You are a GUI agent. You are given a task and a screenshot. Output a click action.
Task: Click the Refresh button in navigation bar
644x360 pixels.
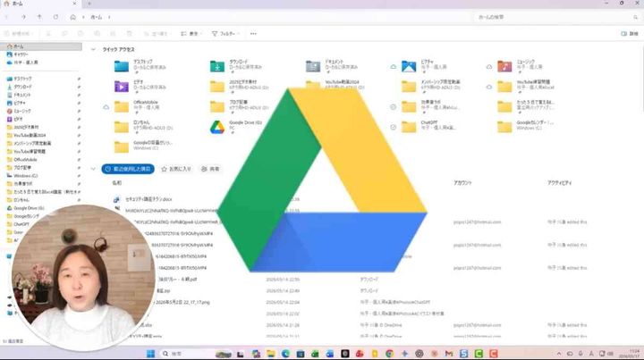pos(55,17)
